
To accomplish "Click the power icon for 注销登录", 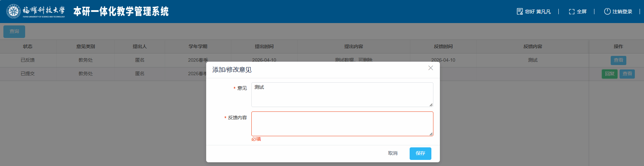I will (607, 12).
